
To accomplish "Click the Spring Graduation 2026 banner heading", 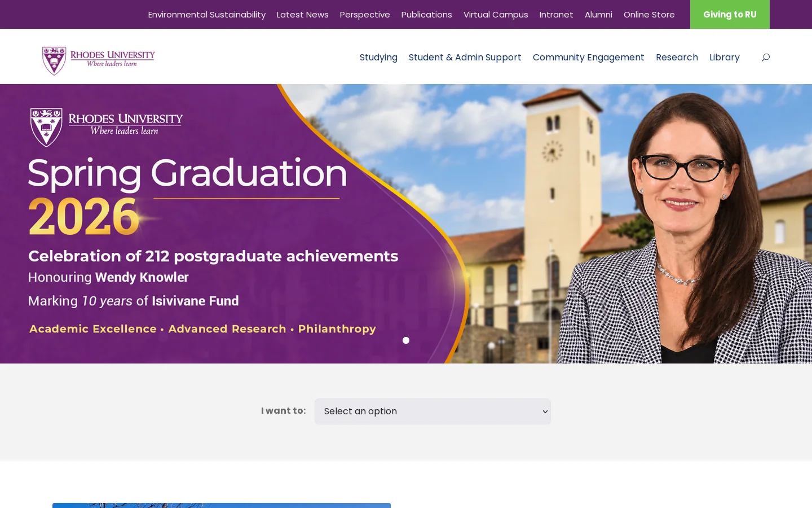I will 187,196.
